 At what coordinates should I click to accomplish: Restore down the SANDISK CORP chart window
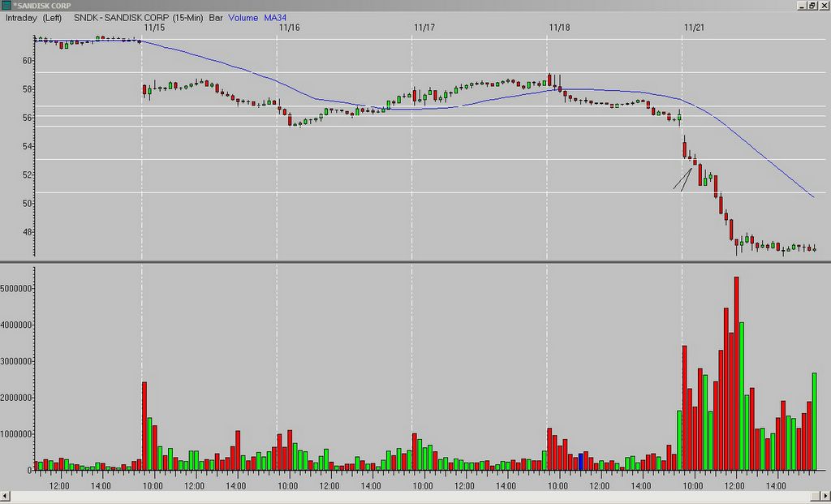tap(812, 6)
